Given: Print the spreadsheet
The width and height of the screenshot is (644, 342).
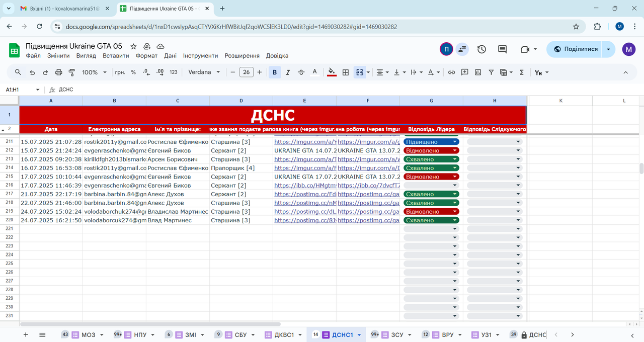Looking at the screenshot, I should [58, 72].
